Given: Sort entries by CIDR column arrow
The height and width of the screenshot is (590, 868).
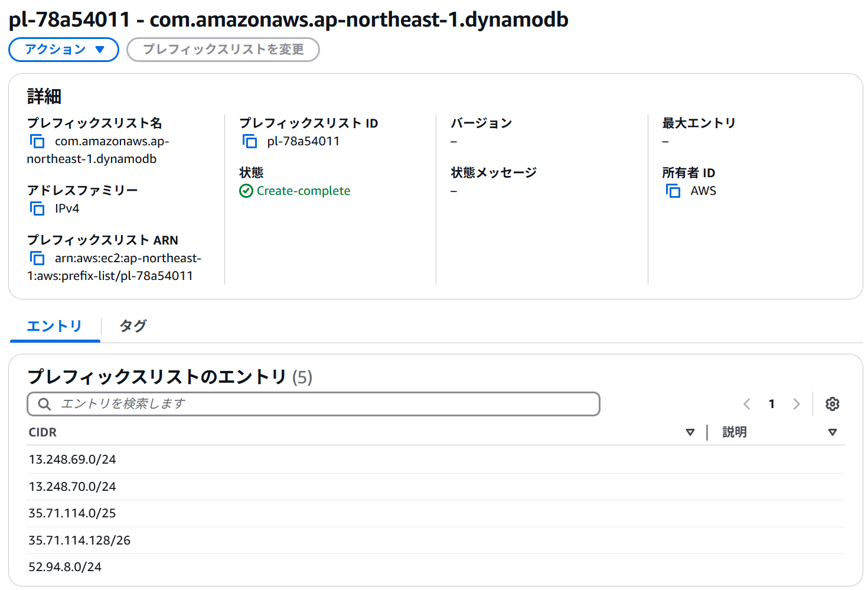Looking at the screenshot, I should pos(690,432).
